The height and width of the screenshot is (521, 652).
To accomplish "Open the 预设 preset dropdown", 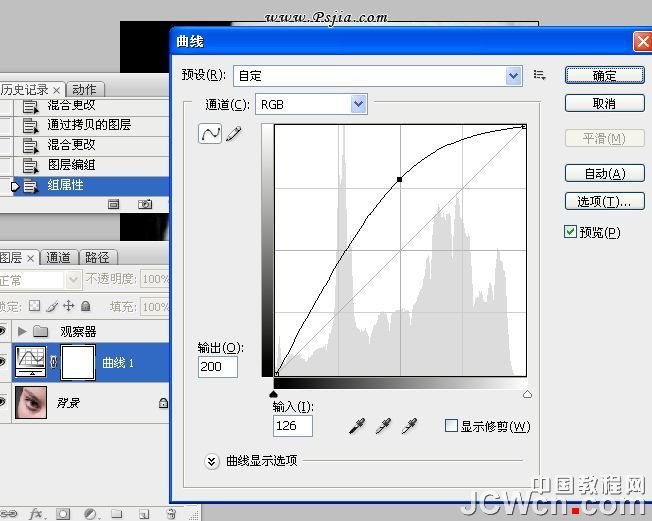I will tap(514, 76).
